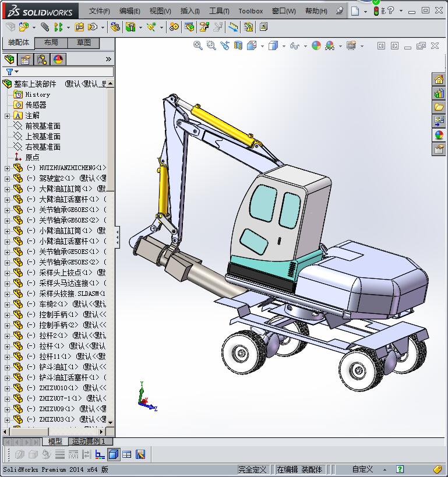The width and height of the screenshot is (448, 477).
Task: Click the Smart Fasteners icon
Action: [x=79, y=27]
